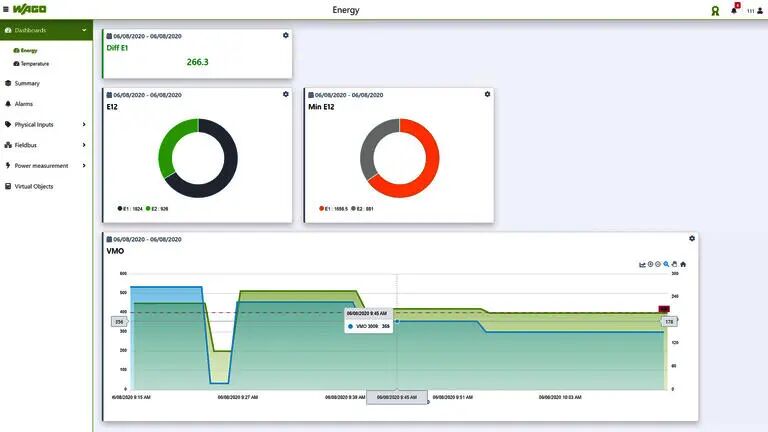Open the alarm bell notifications
Image resolution: width=768 pixels, height=432 pixels.
tap(734, 10)
